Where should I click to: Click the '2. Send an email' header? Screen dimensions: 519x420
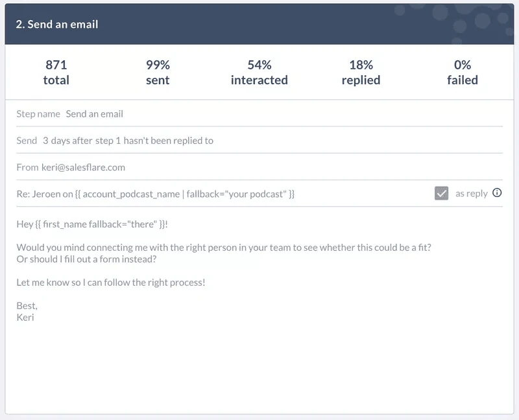(x=57, y=24)
